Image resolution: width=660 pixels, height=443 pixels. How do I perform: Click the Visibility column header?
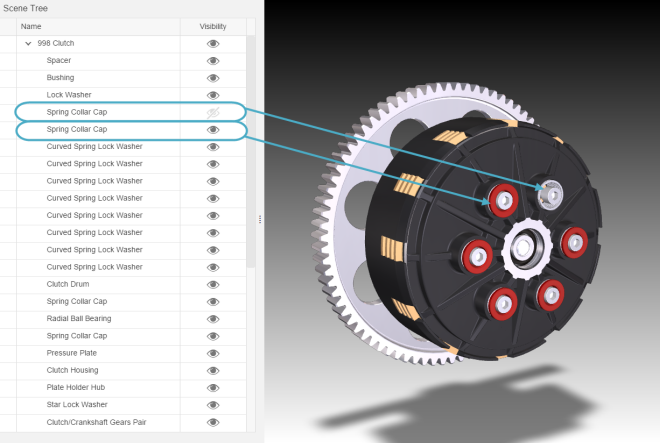[213, 26]
